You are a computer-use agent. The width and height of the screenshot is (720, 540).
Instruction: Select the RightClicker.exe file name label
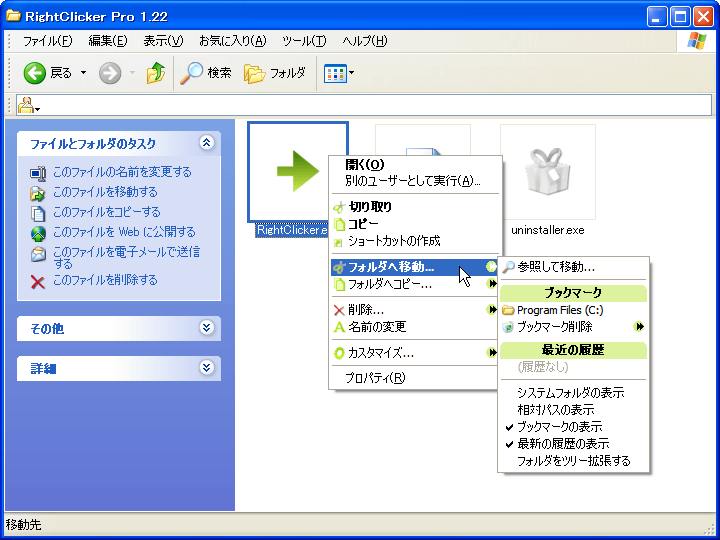click(x=292, y=230)
